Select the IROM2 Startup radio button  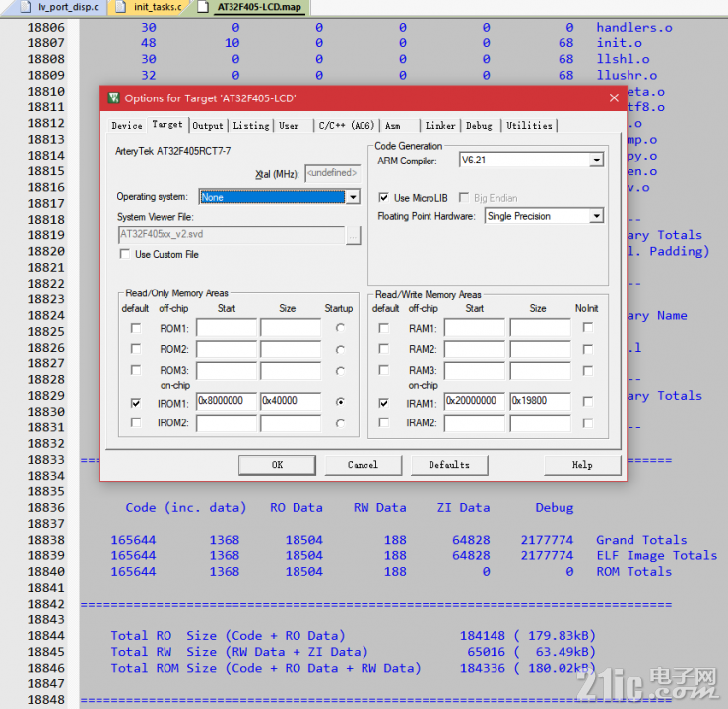[x=340, y=423]
